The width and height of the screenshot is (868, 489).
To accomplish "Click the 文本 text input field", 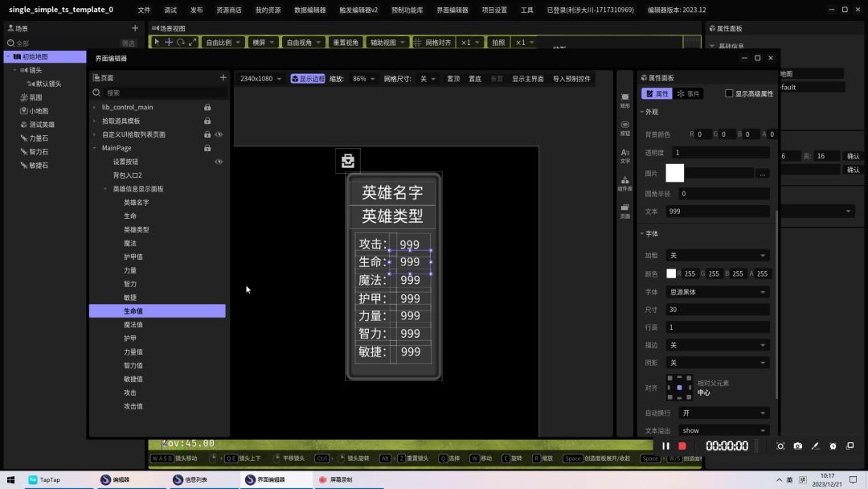I will click(717, 212).
